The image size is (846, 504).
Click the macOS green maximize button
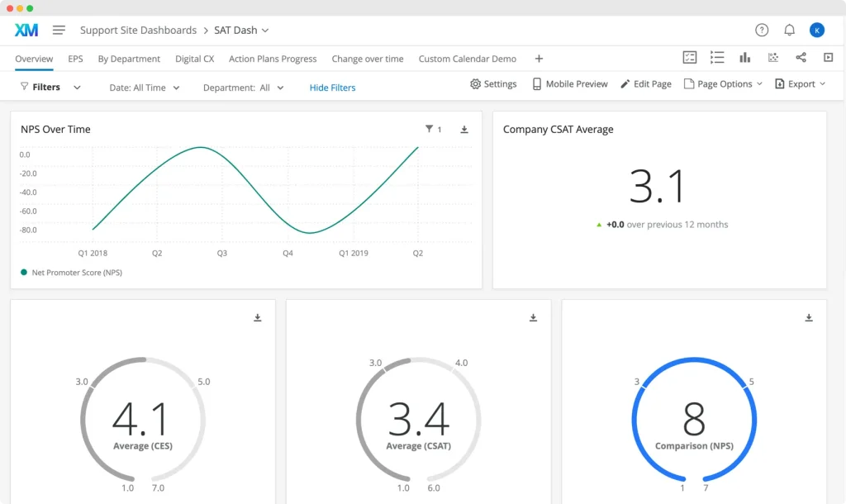click(x=30, y=8)
